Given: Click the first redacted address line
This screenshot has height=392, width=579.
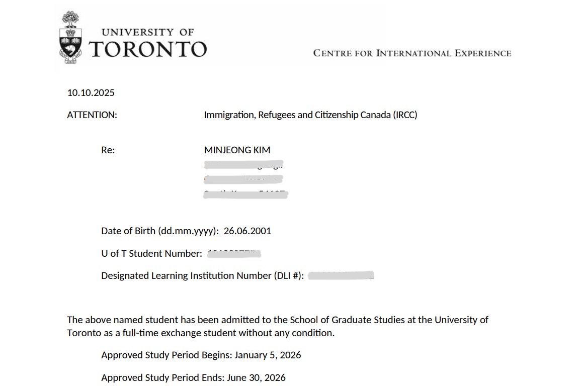Looking at the screenshot, I should [x=243, y=164].
